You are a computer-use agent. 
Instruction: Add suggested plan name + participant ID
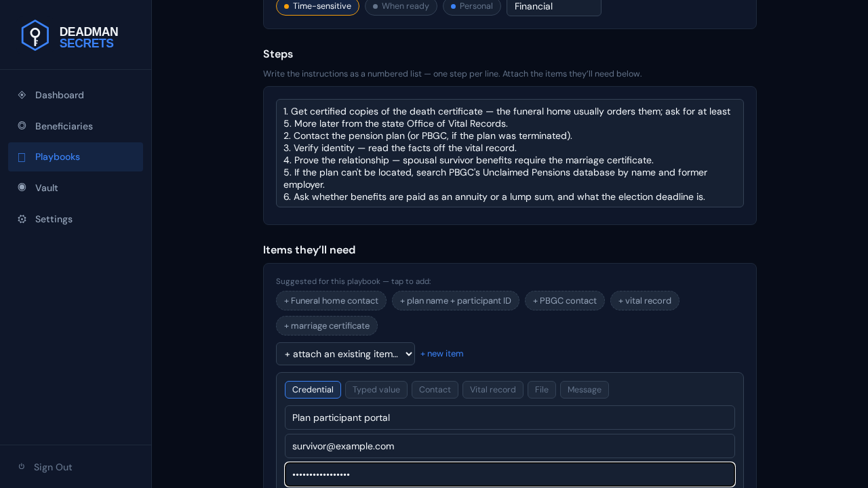(456, 301)
